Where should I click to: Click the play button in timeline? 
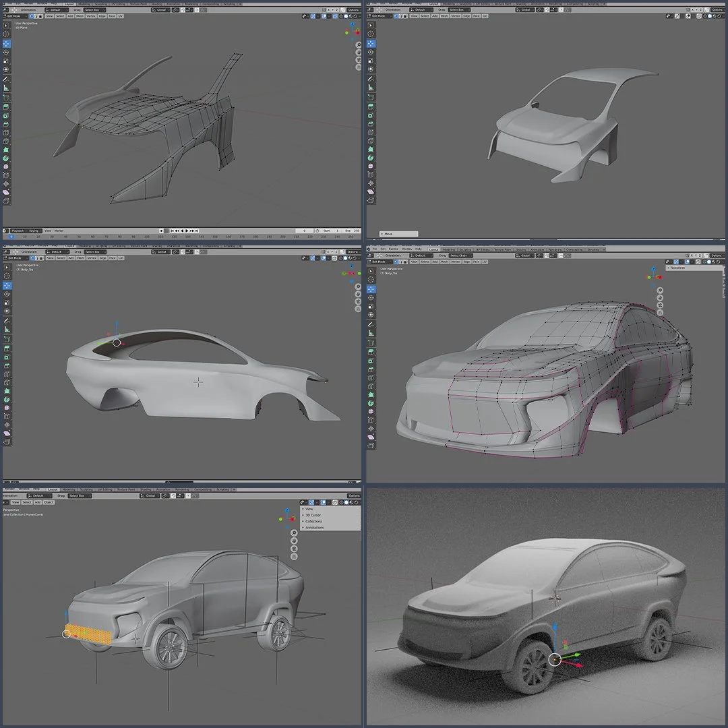point(187,231)
